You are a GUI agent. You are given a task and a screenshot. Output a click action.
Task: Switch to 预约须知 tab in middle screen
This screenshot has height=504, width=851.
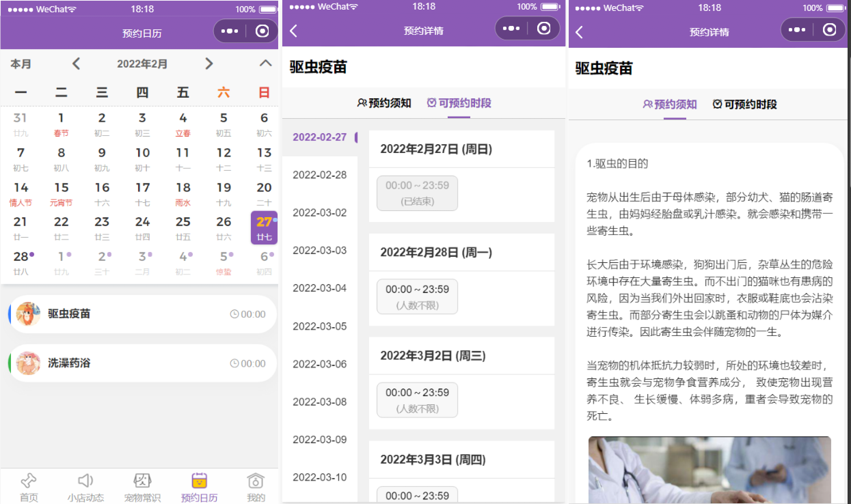point(384,103)
